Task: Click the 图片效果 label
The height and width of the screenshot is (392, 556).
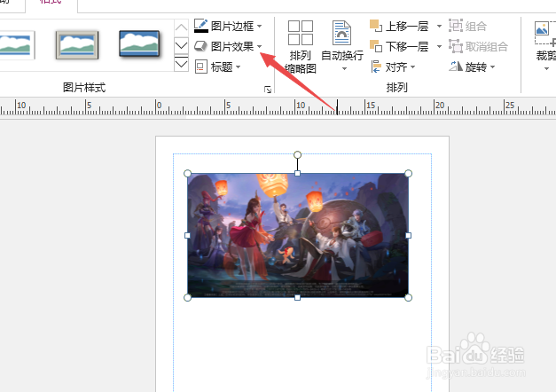Action: pyautogui.click(x=232, y=46)
